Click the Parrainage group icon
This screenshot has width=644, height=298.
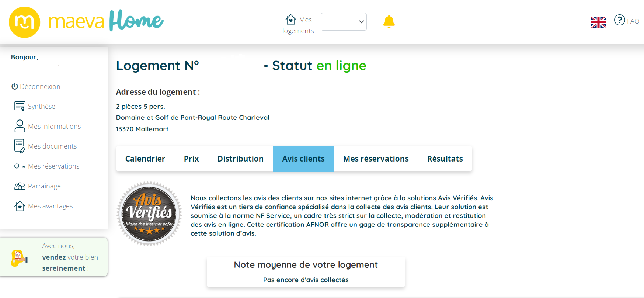(20, 186)
